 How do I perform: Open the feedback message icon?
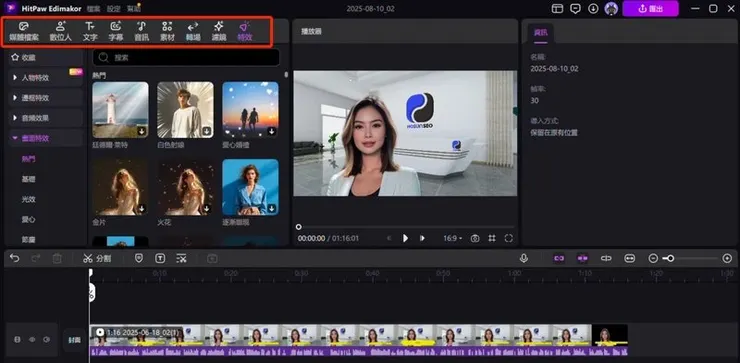[x=575, y=8]
